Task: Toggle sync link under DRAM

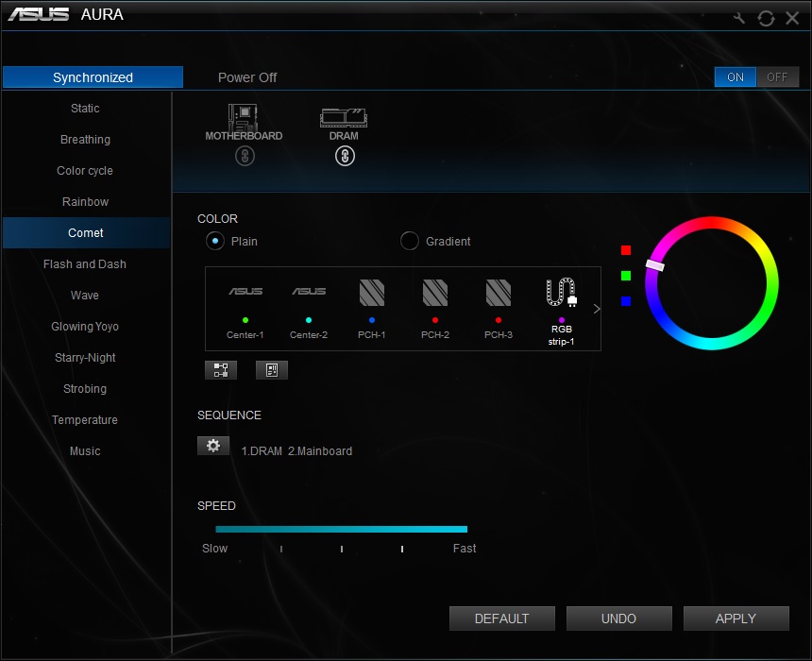Action: click(x=345, y=156)
